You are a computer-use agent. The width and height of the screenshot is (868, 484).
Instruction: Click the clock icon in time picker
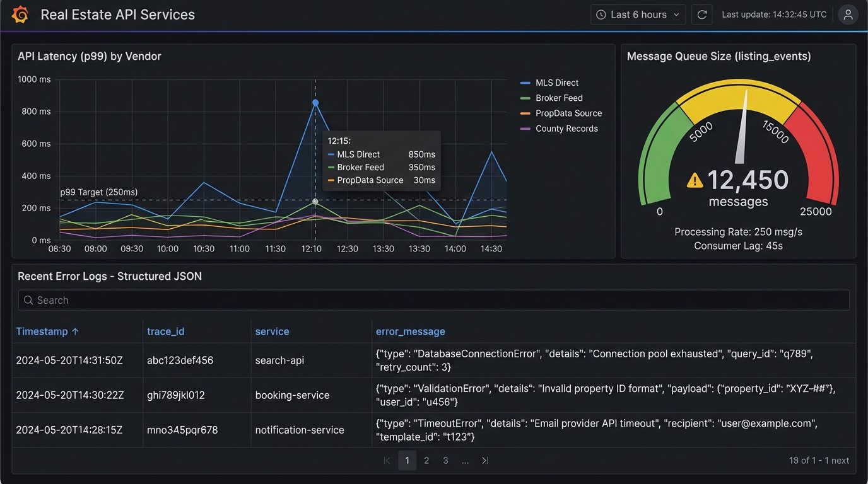coord(601,14)
